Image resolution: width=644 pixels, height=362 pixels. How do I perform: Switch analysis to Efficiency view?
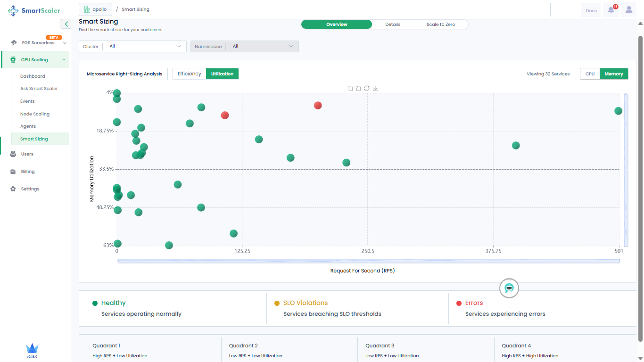tap(189, 74)
